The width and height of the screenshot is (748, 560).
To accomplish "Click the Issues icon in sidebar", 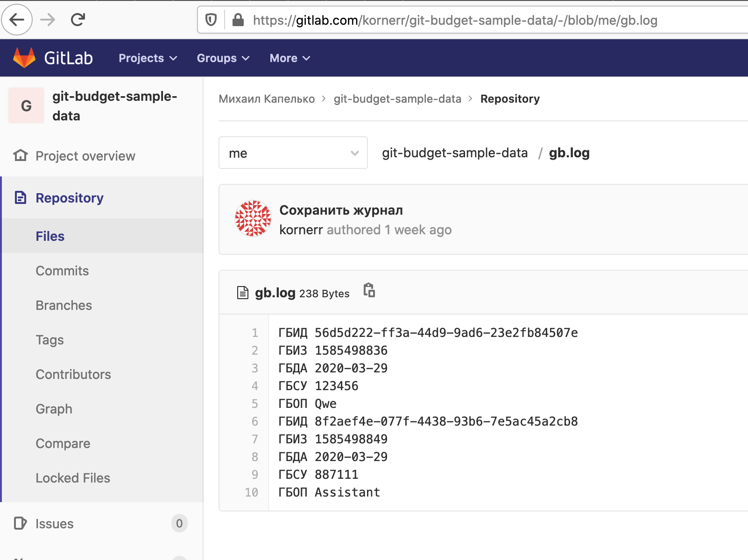I will coord(20,524).
